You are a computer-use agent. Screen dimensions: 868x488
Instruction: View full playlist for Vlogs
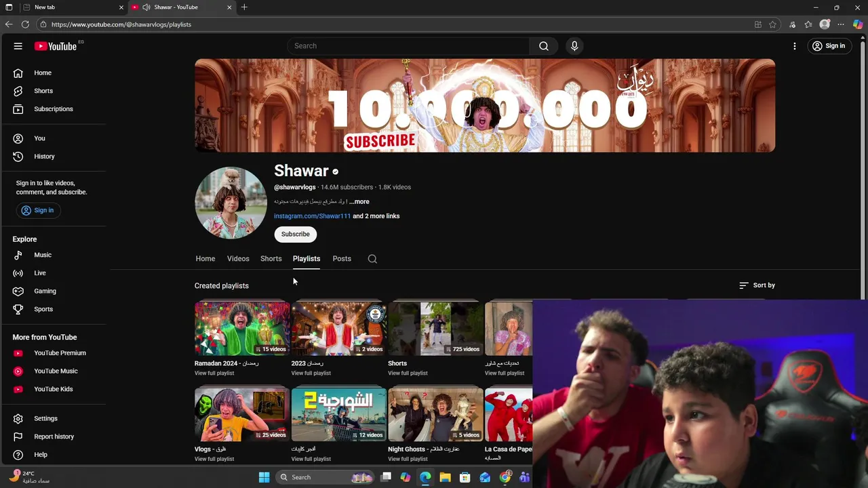[x=214, y=460]
